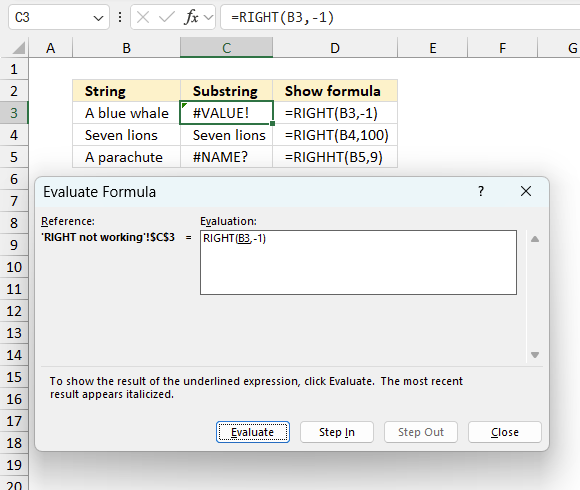
Task: Close the dialog with the Close button
Action: [x=505, y=432]
